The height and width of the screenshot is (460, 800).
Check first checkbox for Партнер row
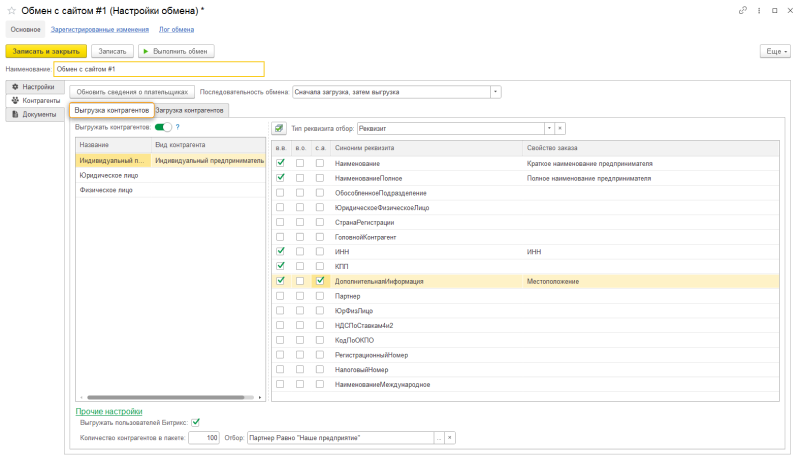tap(280, 297)
